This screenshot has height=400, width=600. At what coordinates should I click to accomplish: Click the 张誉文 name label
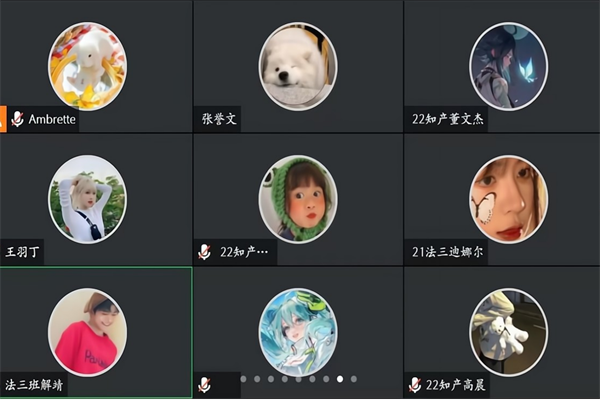pos(219,119)
